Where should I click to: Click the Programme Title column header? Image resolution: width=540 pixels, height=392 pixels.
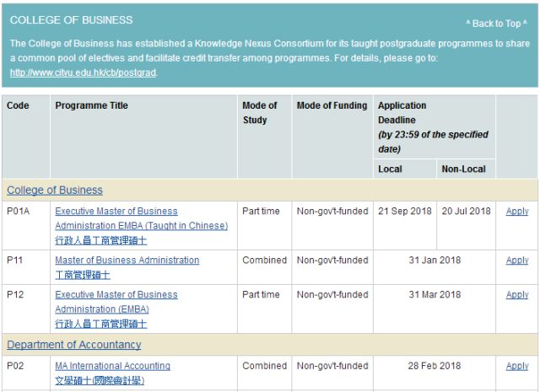pos(92,105)
